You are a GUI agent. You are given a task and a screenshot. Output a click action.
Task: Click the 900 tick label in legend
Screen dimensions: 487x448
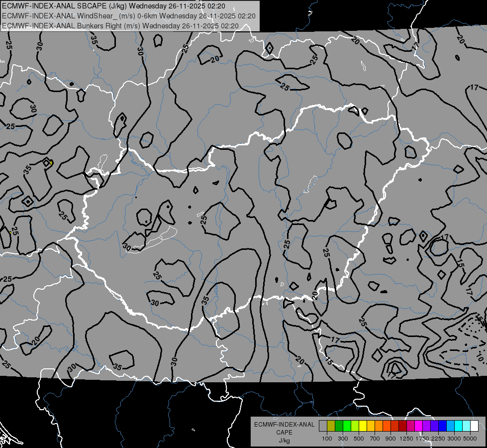coord(390,439)
